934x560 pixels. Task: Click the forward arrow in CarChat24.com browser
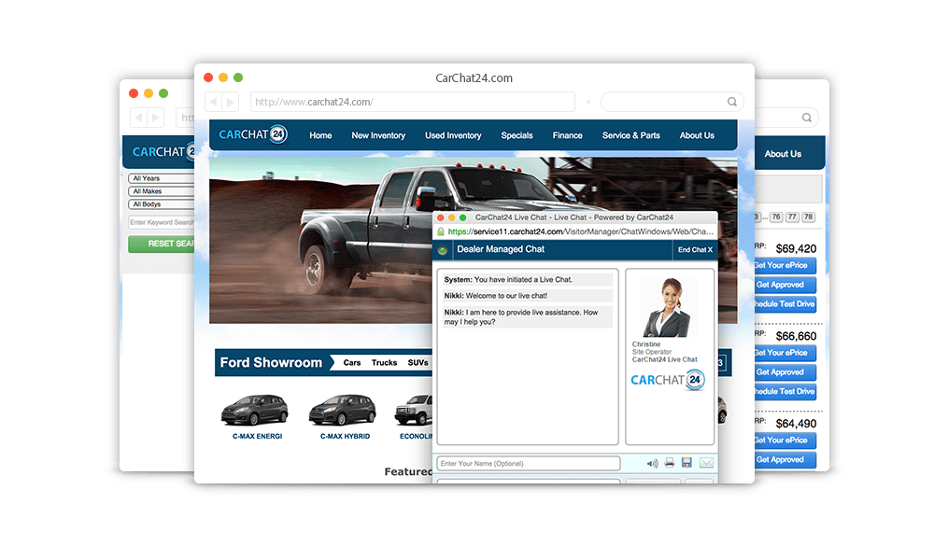231,102
